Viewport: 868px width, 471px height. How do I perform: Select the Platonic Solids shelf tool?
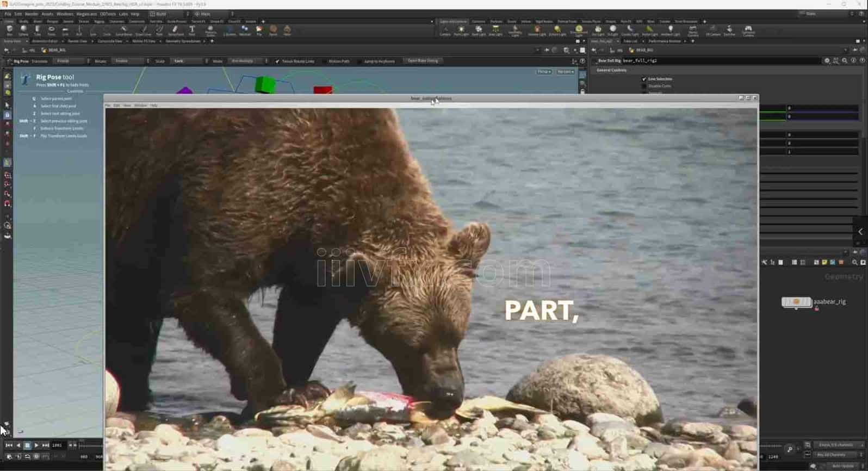click(x=210, y=30)
